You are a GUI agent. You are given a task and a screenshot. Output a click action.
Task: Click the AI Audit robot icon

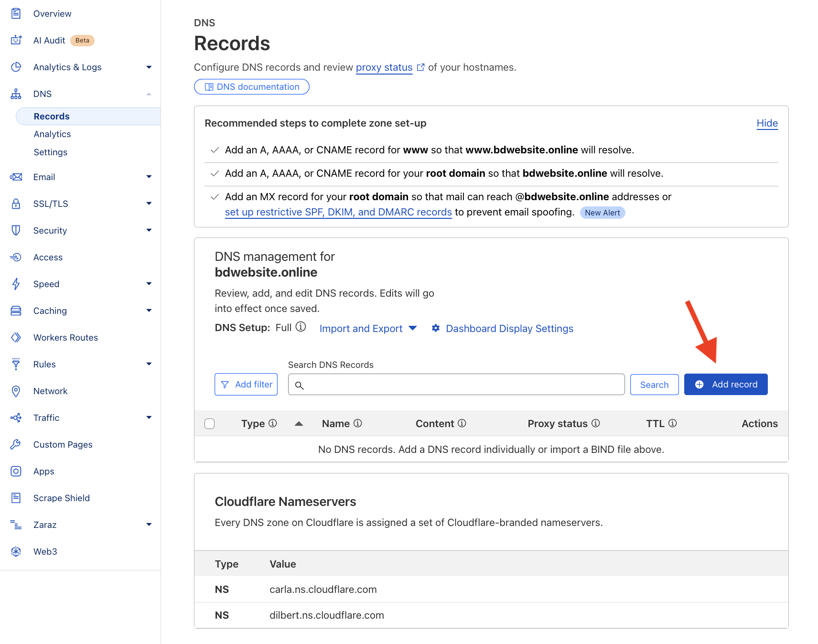point(16,40)
